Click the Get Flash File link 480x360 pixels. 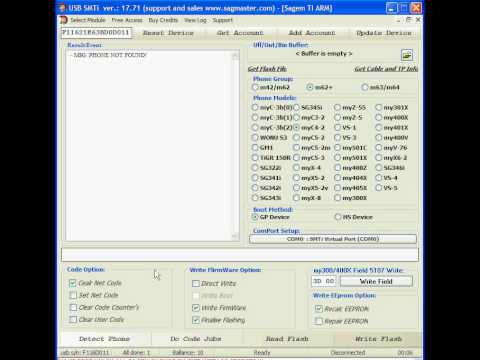point(267,69)
